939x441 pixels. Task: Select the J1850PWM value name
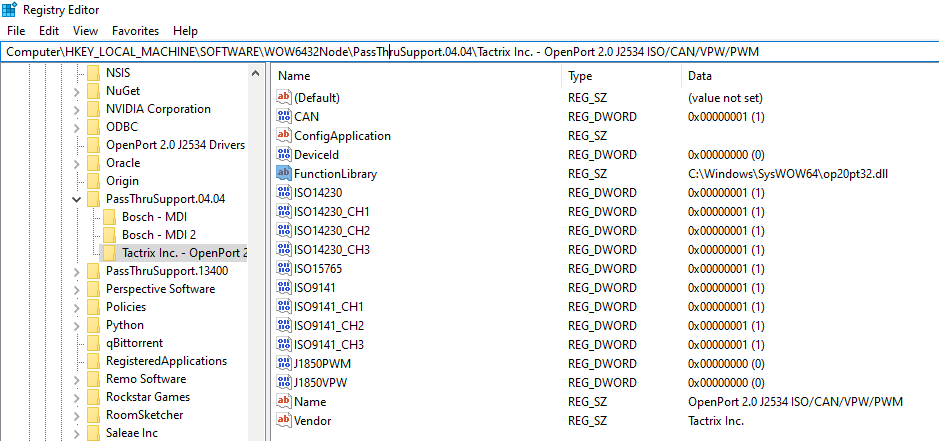(x=322, y=364)
